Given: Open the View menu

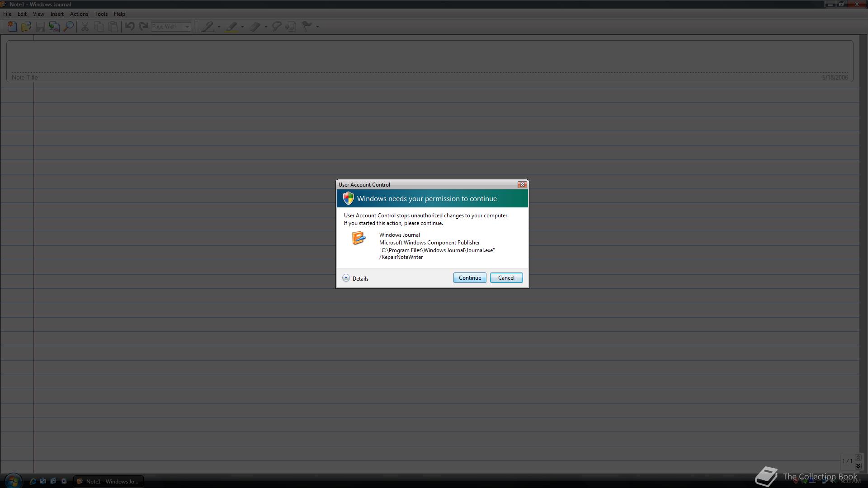Looking at the screenshot, I should tap(38, 14).
